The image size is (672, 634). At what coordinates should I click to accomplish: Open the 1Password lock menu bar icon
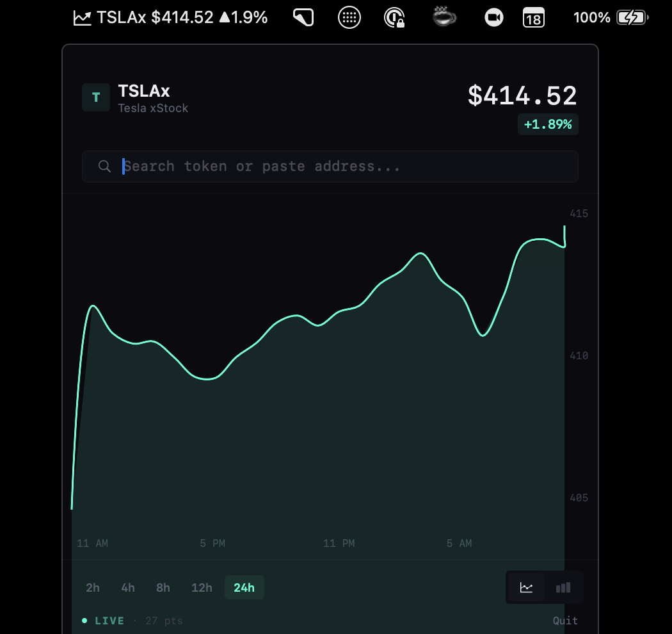[395, 17]
